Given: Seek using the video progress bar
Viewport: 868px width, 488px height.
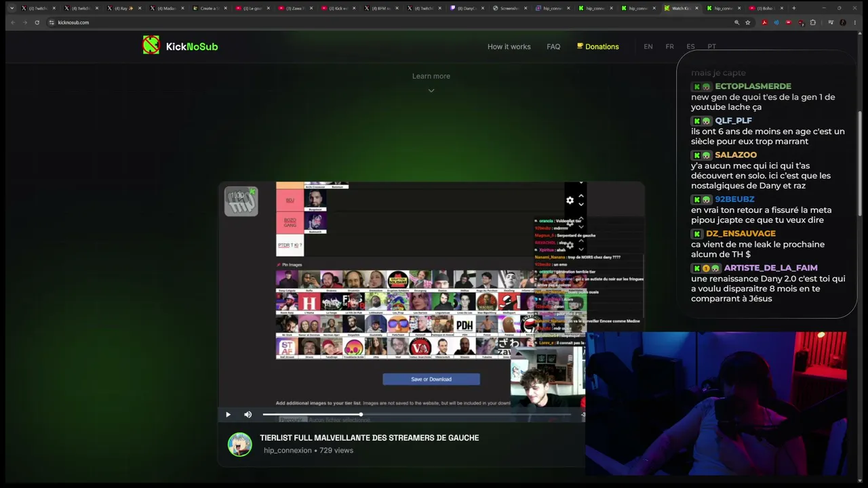Looking at the screenshot, I should tap(416, 414).
